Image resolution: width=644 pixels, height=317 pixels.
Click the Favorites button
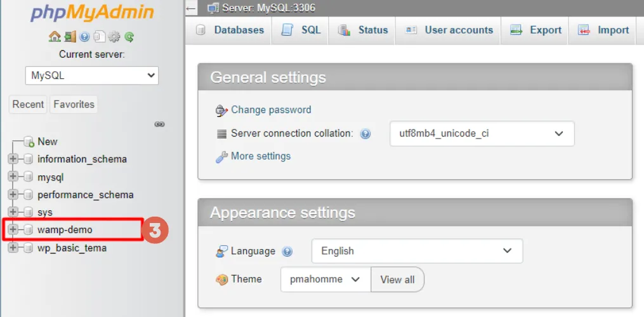pyautogui.click(x=74, y=104)
